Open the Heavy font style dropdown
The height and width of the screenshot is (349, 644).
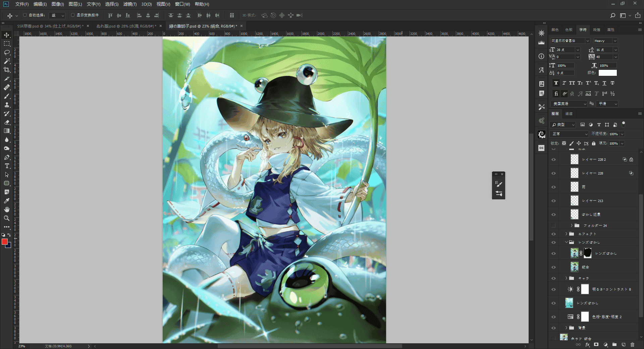click(x=605, y=41)
